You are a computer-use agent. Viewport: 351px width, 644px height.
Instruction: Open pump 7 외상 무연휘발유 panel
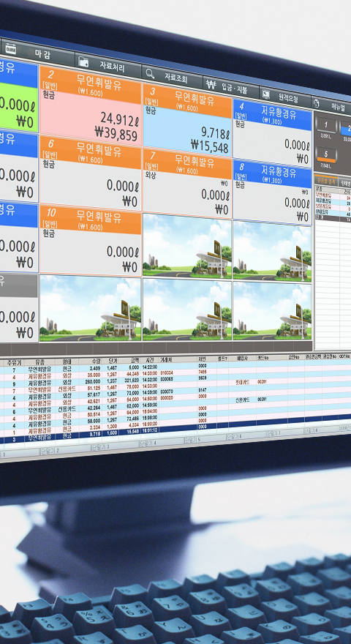[x=188, y=184]
